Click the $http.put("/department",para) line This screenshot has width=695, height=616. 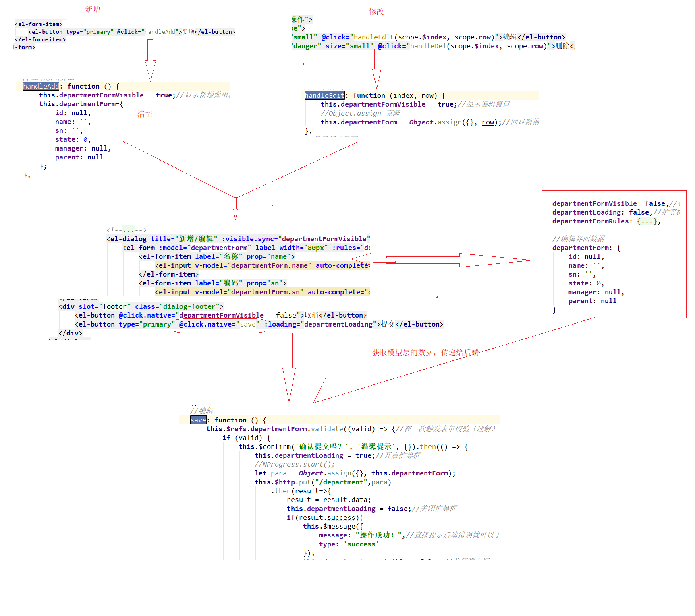[x=323, y=482]
